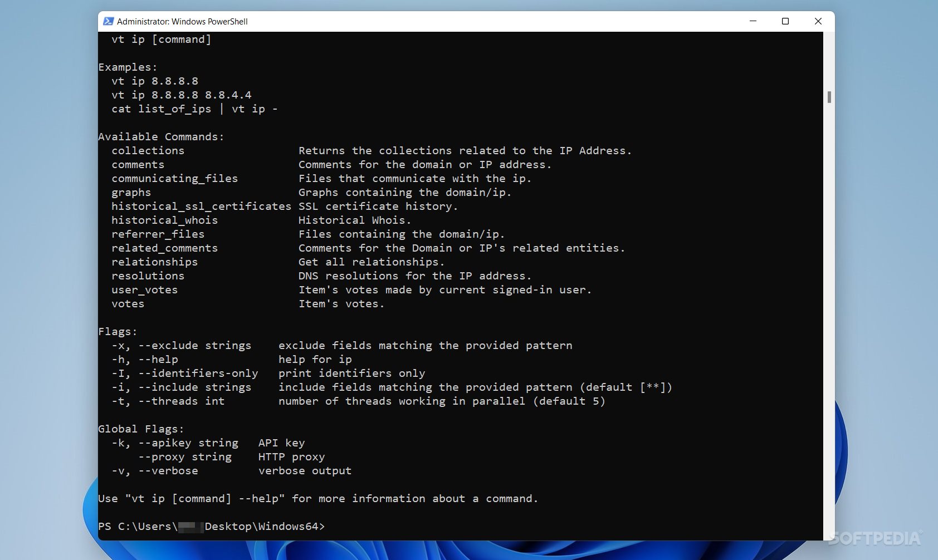Click the 'referrer_files' command name
The image size is (938, 560).
158,234
